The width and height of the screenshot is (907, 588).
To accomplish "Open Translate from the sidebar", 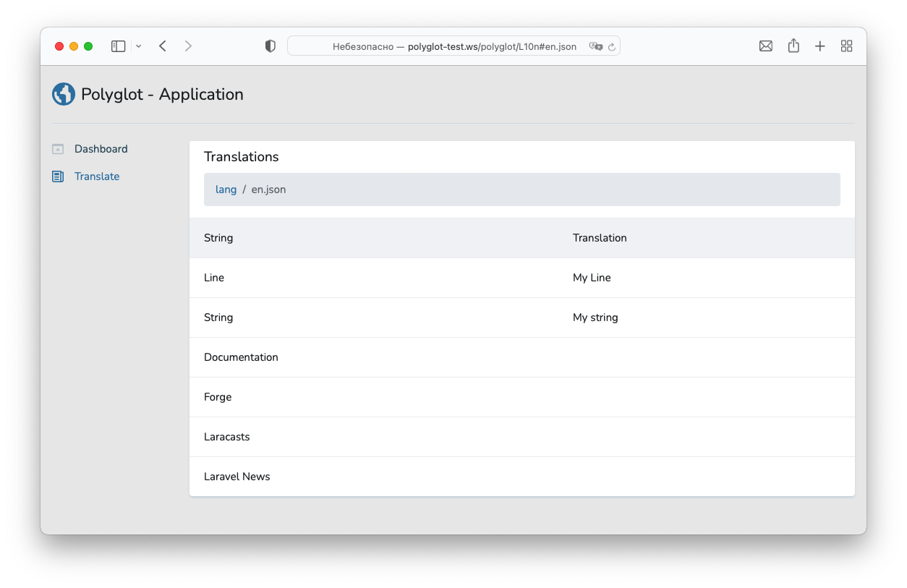I will tap(97, 176).
